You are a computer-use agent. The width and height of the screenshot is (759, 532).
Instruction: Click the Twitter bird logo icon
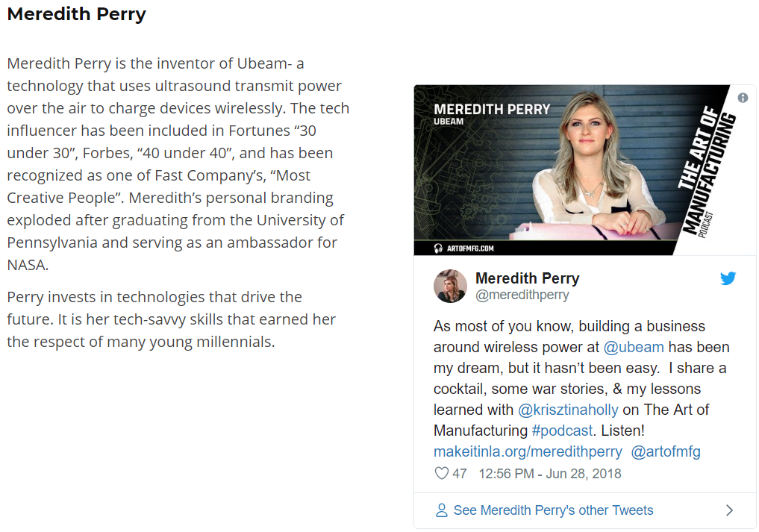(728, 278)
